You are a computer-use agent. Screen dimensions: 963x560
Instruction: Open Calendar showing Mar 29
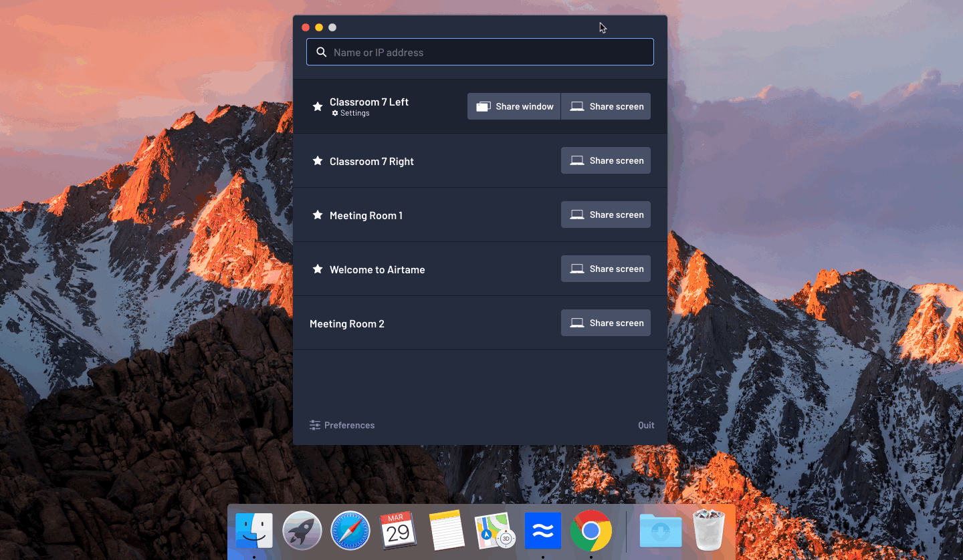(x=399, y=531)
